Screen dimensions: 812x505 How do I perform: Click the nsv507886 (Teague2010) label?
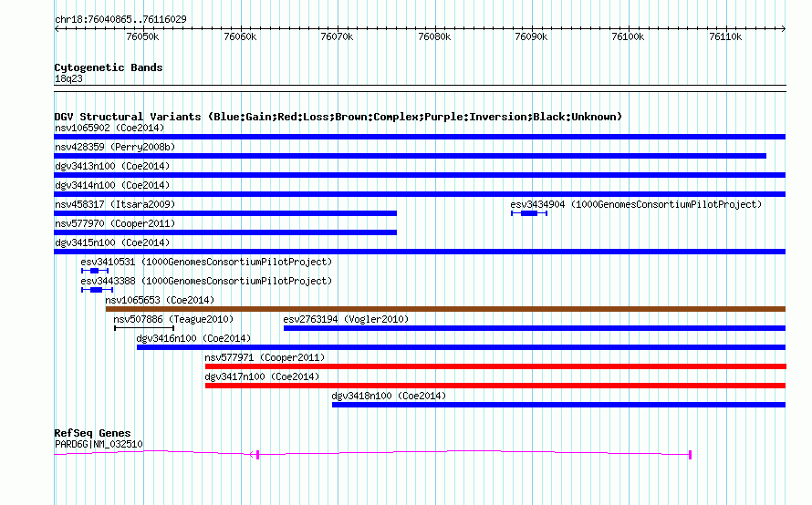[x=173, y=319]
